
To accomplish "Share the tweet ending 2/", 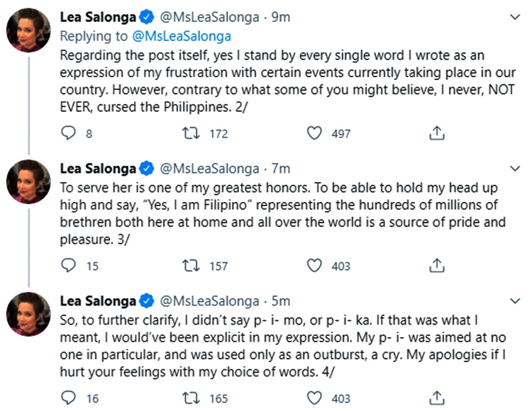I will point(437,133).
